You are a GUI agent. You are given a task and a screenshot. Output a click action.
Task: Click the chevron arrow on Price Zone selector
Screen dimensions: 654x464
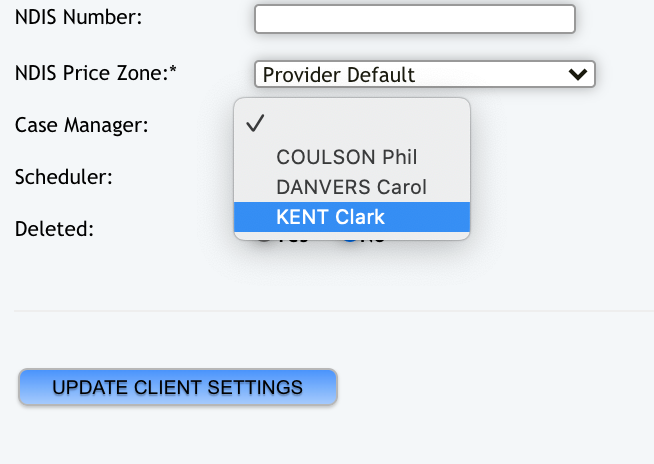point(576,74)
